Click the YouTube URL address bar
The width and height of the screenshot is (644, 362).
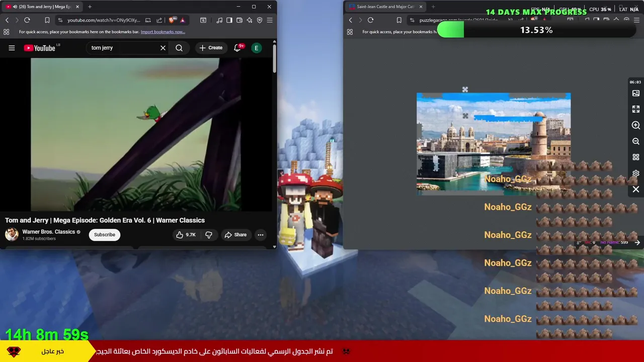[104, 20]
